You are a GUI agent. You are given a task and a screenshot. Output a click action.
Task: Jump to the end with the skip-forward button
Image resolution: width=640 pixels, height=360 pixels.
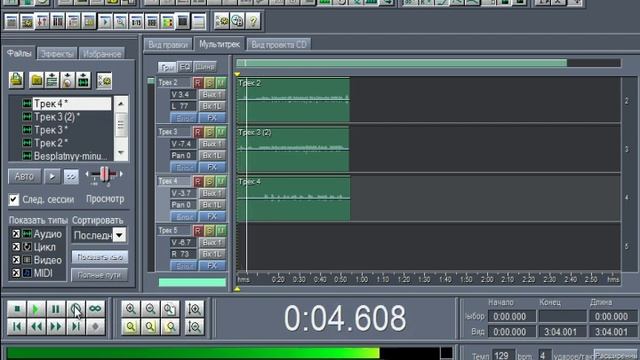76,327
